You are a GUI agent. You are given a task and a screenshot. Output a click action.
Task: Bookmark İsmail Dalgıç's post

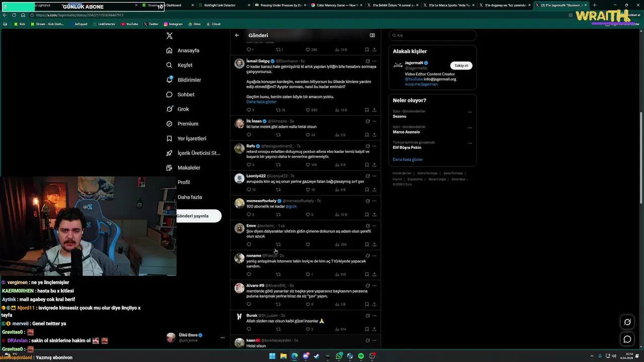[367, 110]
